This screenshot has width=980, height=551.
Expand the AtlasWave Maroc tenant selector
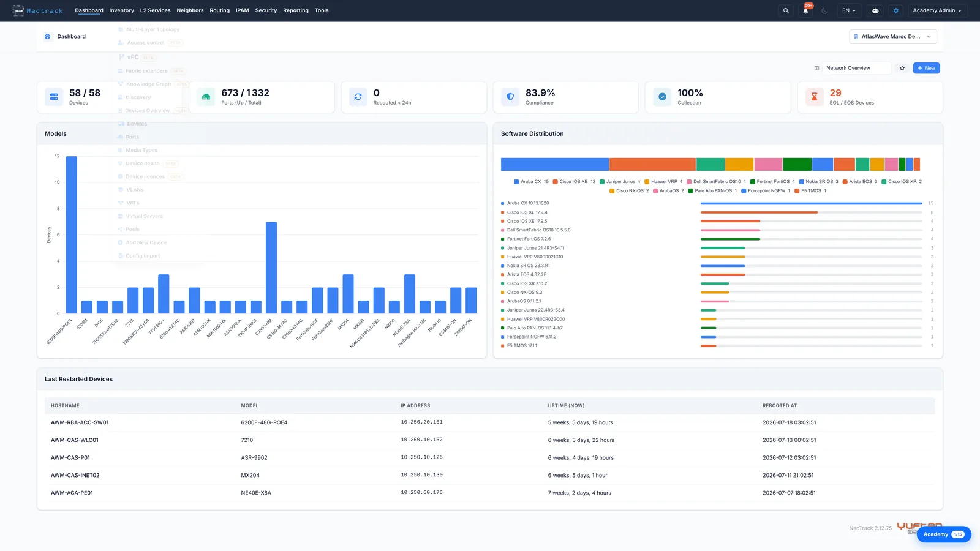click(x=893, y=37)
